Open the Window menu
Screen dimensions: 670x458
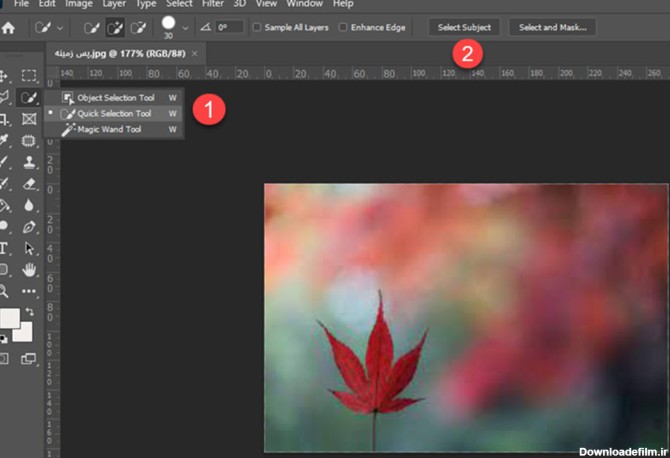[305, 4]
